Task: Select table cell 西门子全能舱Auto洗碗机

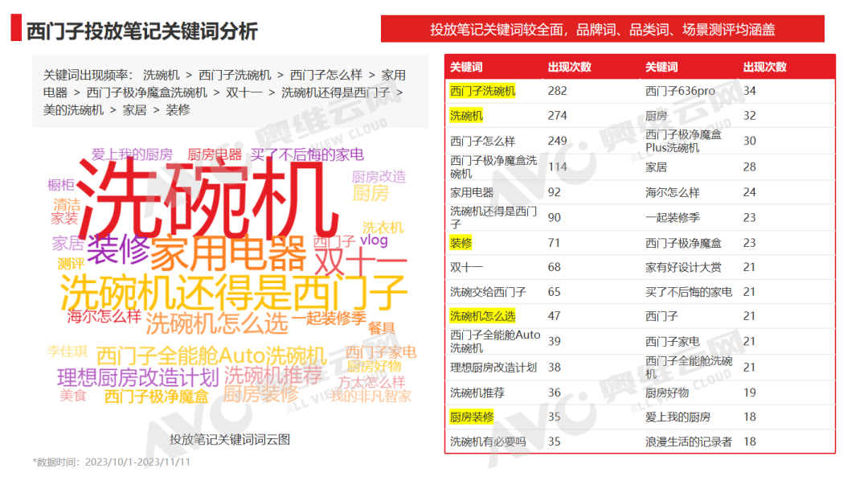Action: click(495, 341)
